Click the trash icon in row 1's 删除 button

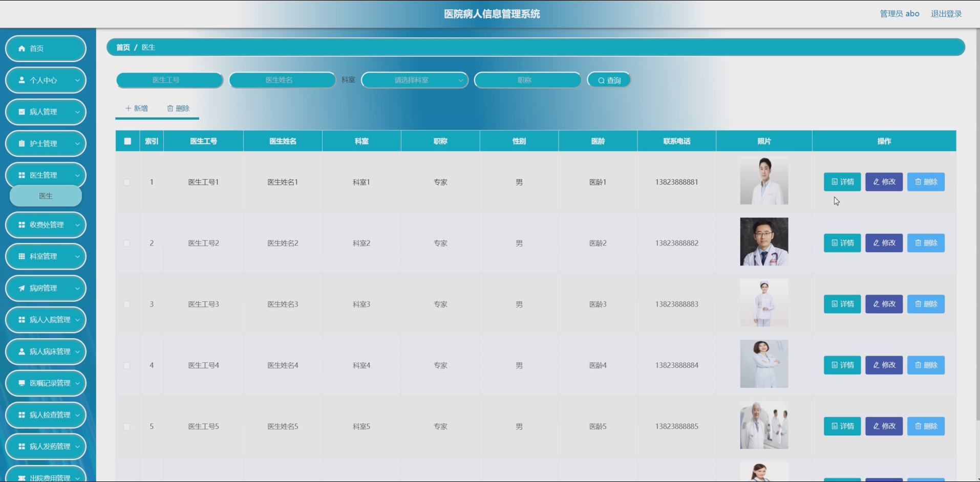pyautogui.click(x=918, y=182)
